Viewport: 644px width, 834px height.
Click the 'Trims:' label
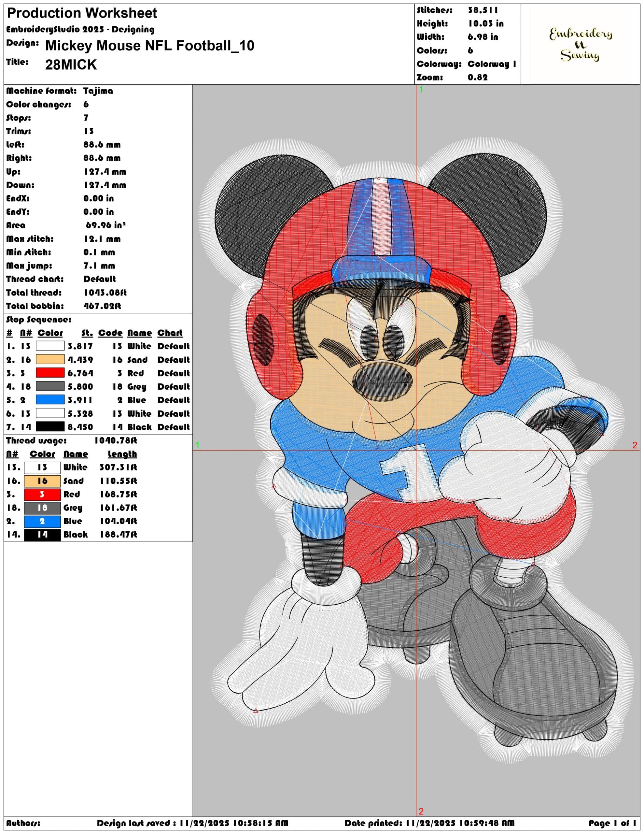[19, 131]
